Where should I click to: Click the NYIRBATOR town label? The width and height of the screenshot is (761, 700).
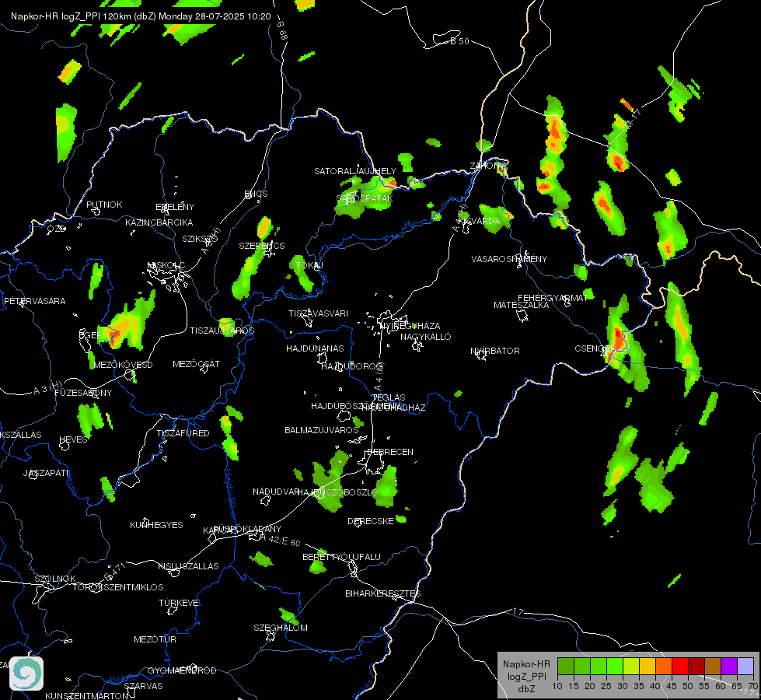pos(495,351)
